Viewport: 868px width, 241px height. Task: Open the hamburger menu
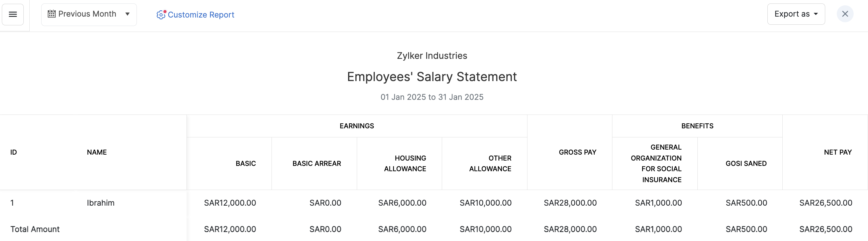tap(13, 14)
